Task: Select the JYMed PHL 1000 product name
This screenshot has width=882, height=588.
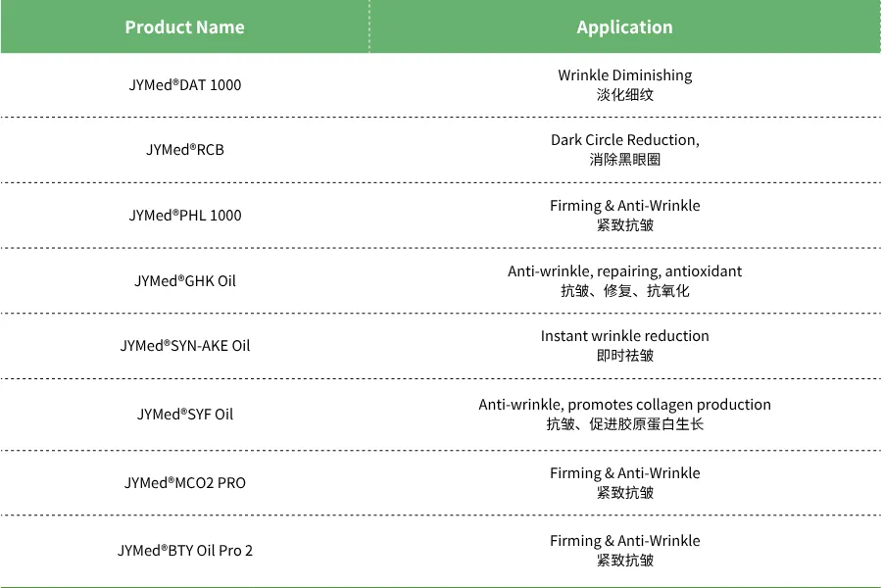Action: tap(185, 216)
